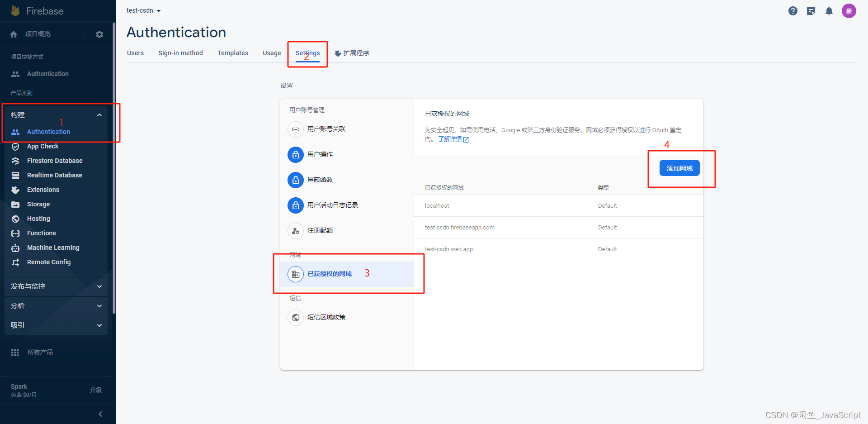Select Firestore Database in the sidebar
Image resolution: width=868 pixels, height=424 pixels.
point(55,161)
